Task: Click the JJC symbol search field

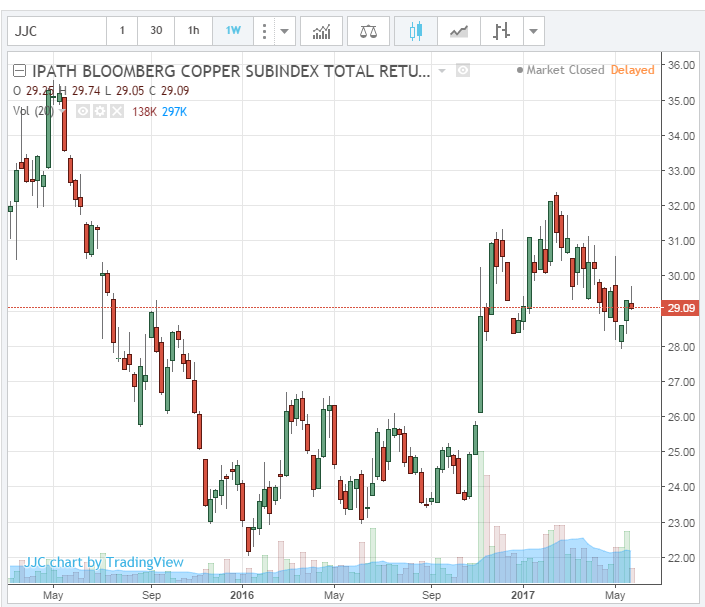Action: coord(57,31)
